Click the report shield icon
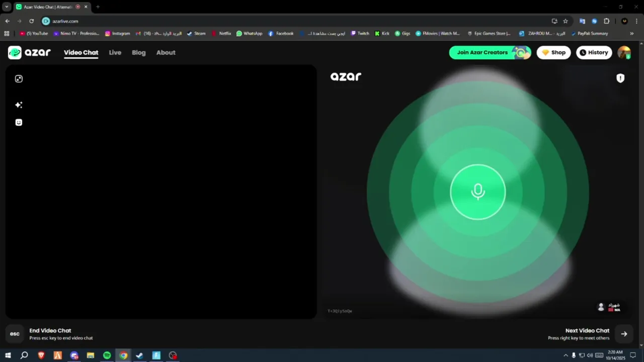Image resolution: width=644 pixels, height=362 pixels. point(620,78)
